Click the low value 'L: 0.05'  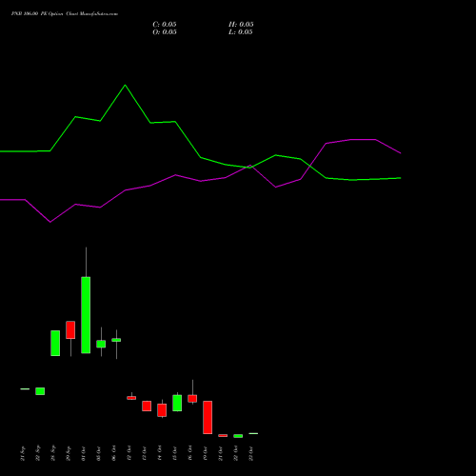point(241,32)
